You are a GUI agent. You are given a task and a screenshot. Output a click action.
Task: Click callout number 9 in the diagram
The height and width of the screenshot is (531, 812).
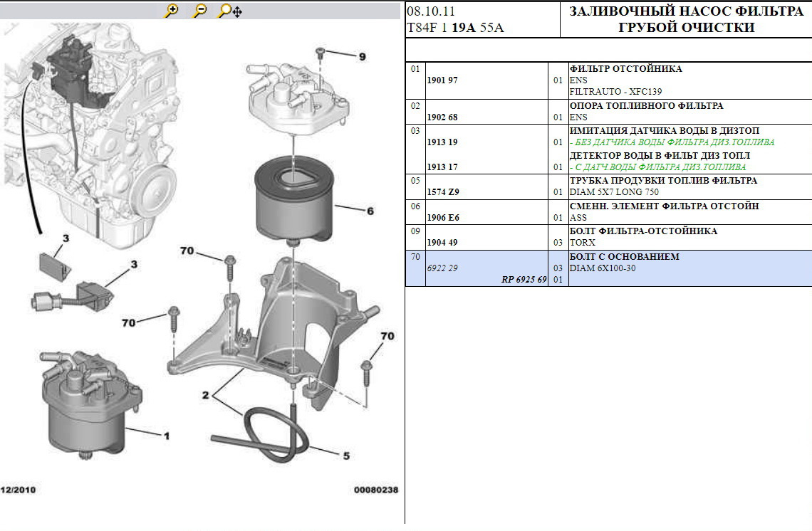coord(362,56)
